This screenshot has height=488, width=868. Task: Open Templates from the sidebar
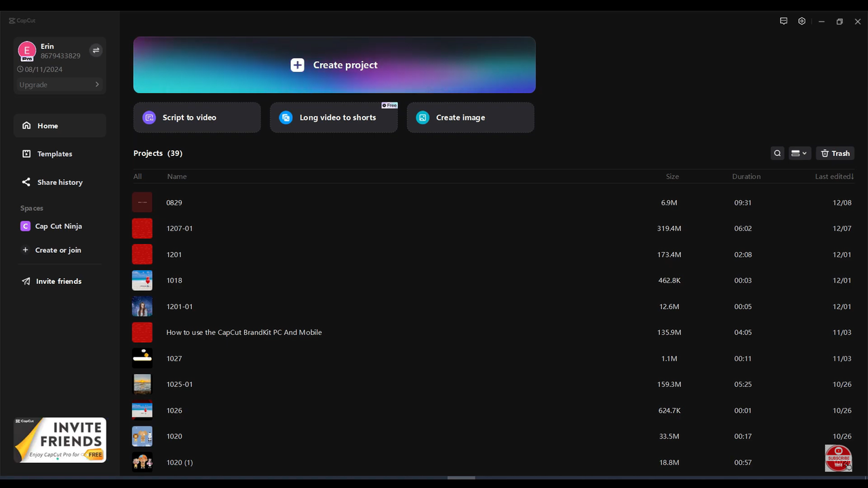click(54, 154)
